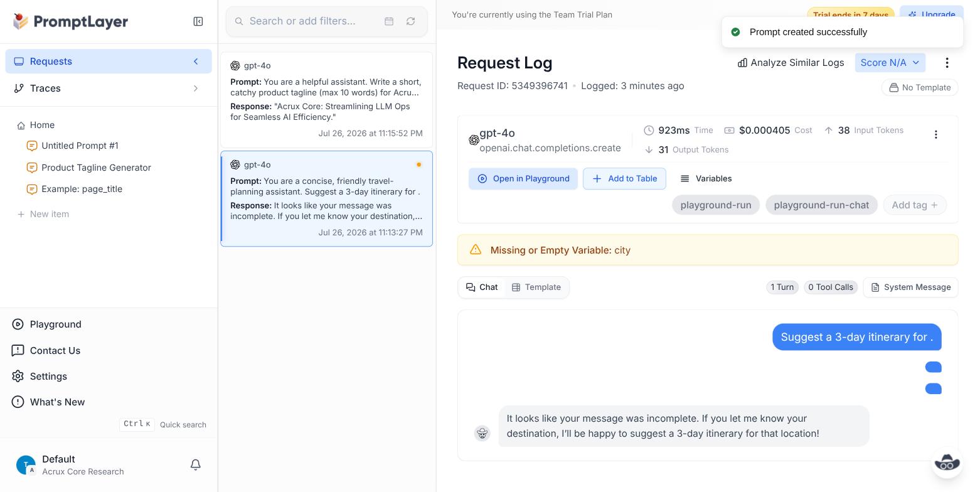Screen dimensions: 980x492
Task: Select the Acrux Core tagline request
Action: coord(326,100)
